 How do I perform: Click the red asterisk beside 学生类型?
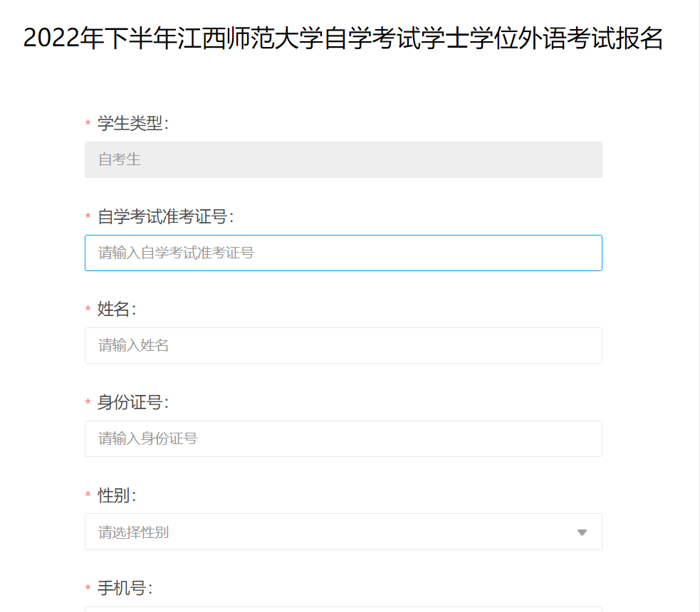[88, 122]
